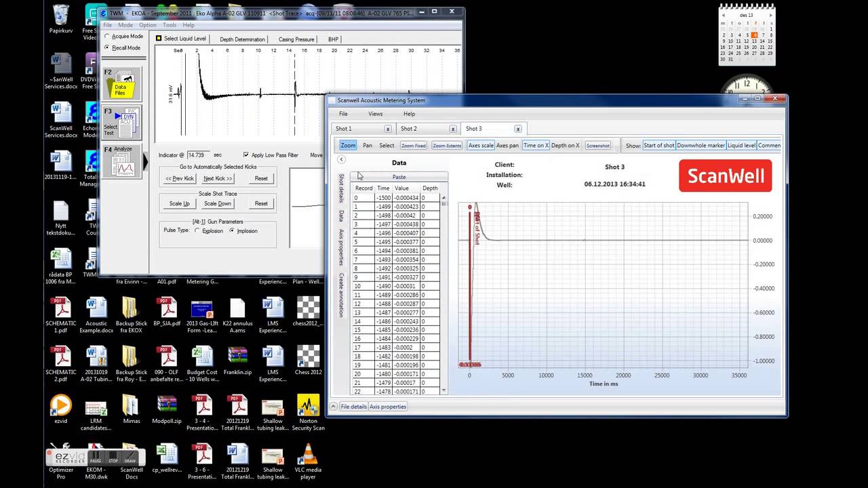
Task: Open the 2013 Gas-Lift Form presentation file
Action: tap(202, 316)
